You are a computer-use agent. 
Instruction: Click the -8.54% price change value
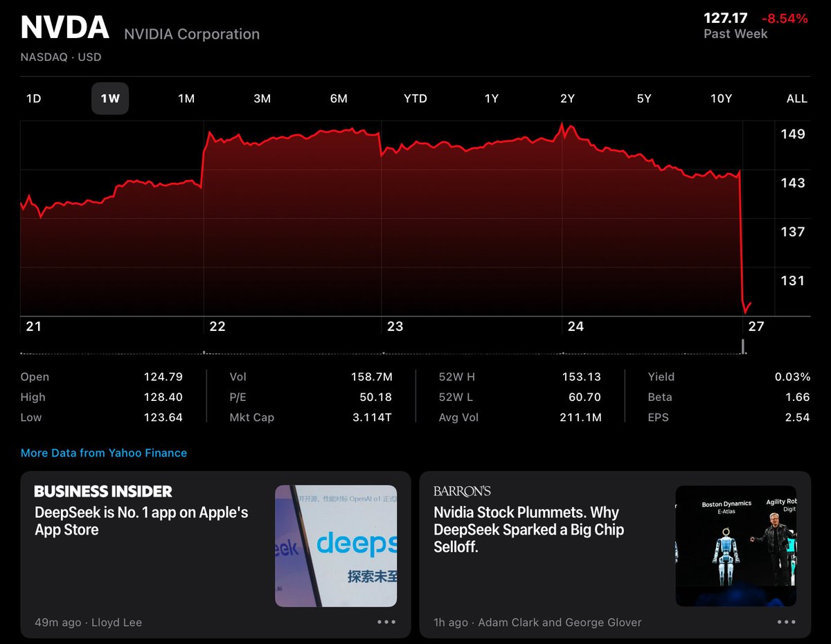pyautogui.click(x=785, y=19)
